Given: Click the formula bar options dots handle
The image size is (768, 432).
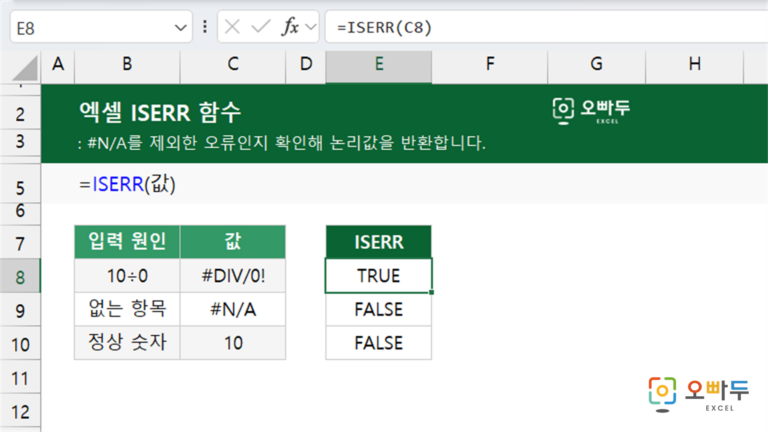Looking at the screenshot, I should (205, 27).
